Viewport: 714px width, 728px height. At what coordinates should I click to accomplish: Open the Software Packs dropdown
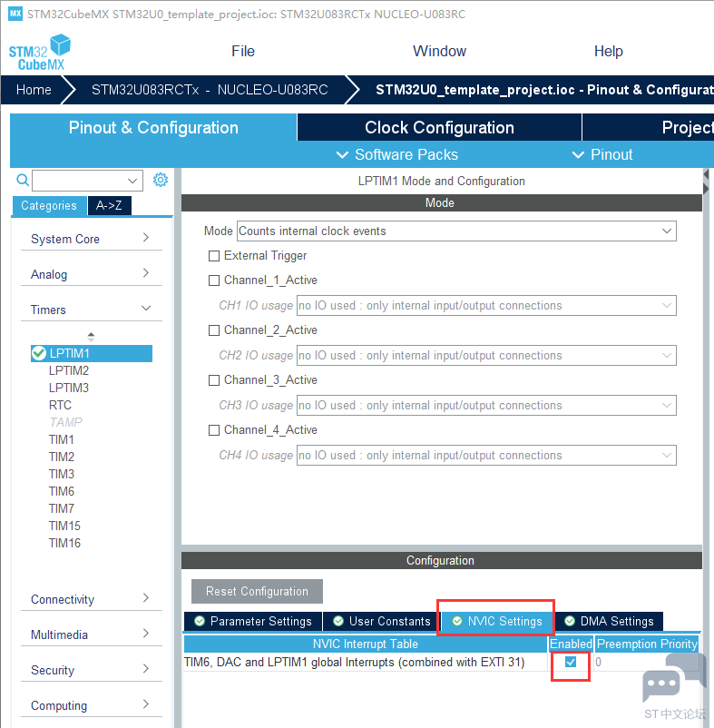397,154
